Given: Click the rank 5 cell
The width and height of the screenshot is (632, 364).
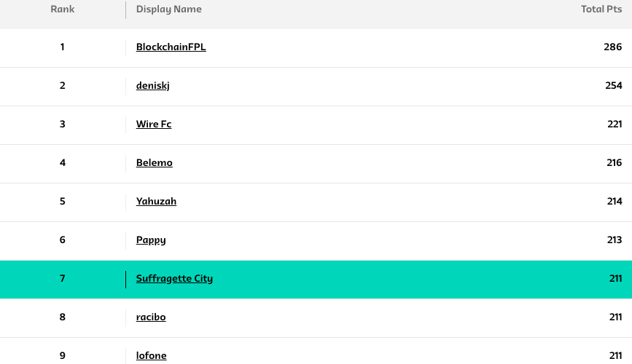Looking at the screenshot, I should [x=63, y=202].
